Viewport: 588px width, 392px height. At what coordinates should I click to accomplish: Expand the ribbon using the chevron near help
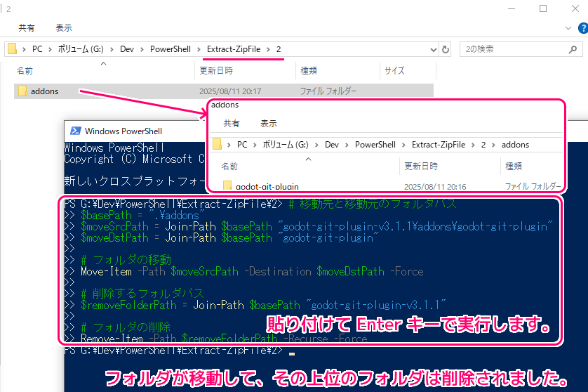point(567,28)
